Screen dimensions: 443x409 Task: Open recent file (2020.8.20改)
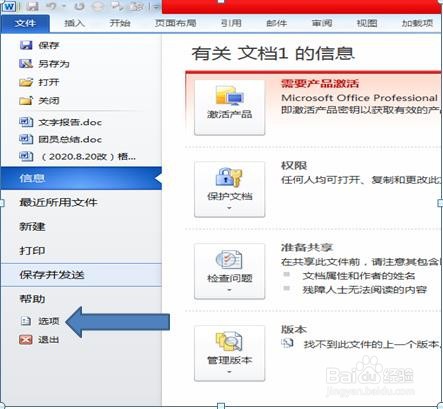(x=89, y=156)
